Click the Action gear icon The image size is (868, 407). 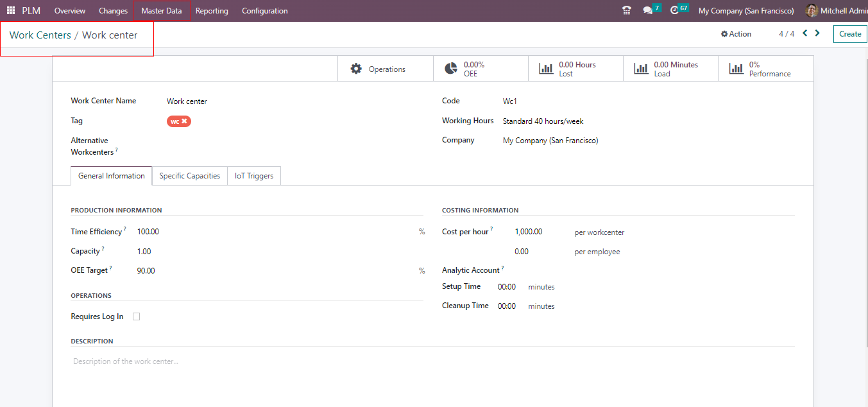click(x=724, y=34)
